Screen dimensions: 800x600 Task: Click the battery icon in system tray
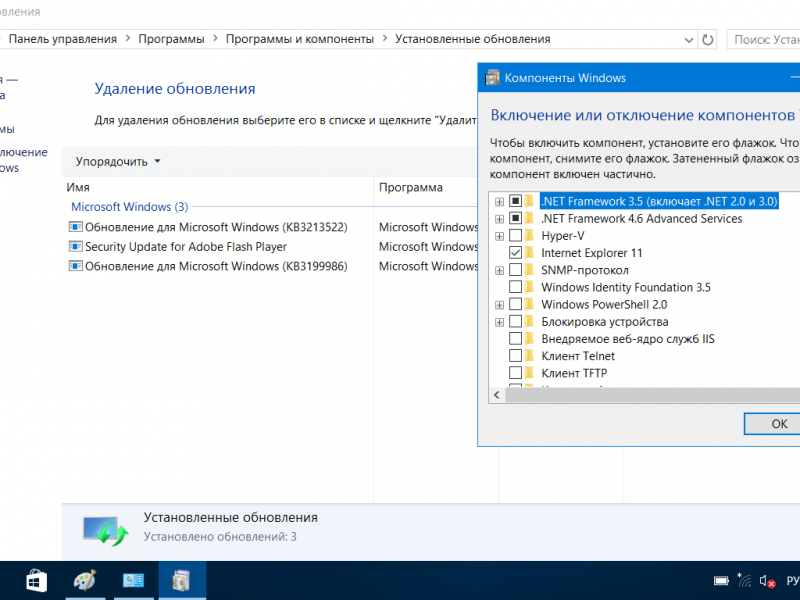721,581
